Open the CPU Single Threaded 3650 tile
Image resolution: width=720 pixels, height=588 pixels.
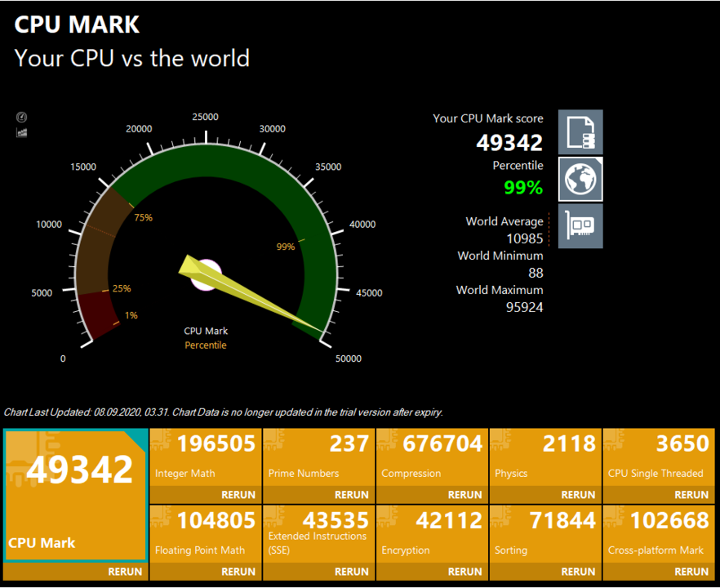pyautogui.click(x=659, y=457)
